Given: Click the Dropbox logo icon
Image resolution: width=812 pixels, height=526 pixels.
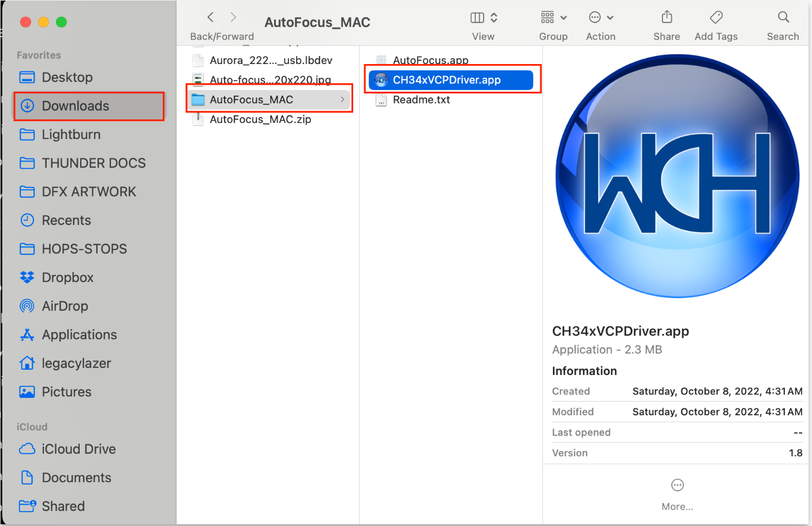Looking at the screenshot, I should pyautogui.click(x=27, y=277).
